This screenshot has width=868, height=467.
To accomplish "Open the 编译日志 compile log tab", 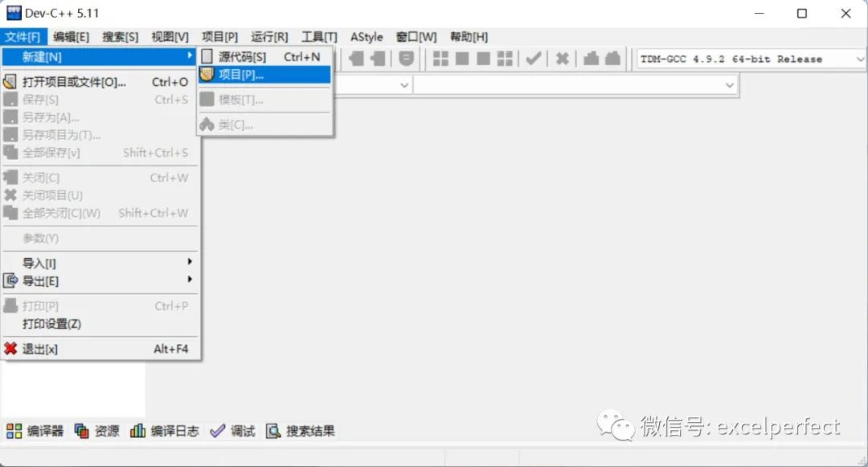I will [x=165, y=431].
